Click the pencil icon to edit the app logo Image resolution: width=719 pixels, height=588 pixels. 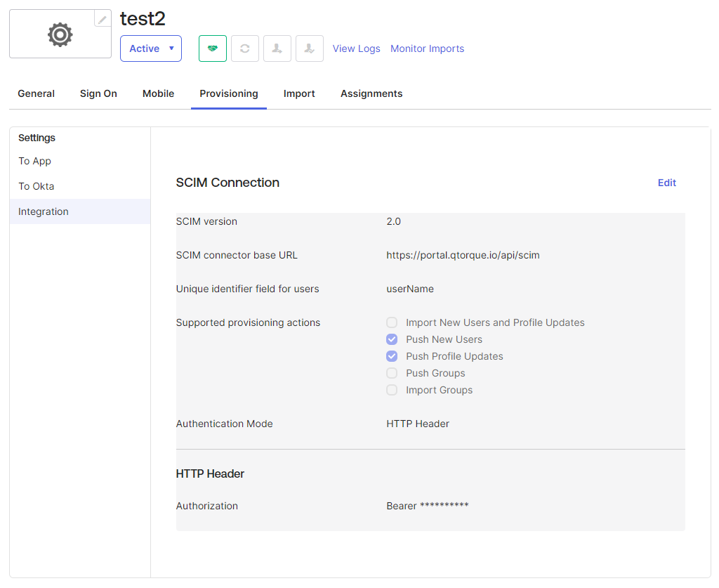100,19
